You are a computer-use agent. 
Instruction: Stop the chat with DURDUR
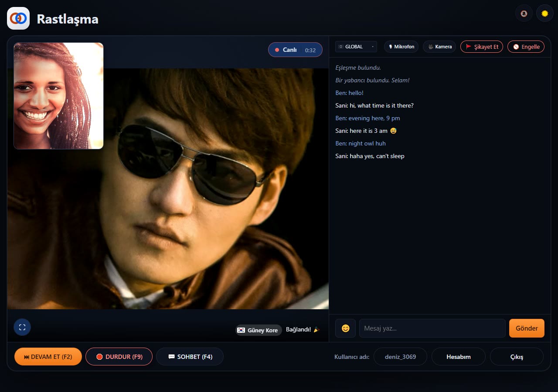[119, 357]
